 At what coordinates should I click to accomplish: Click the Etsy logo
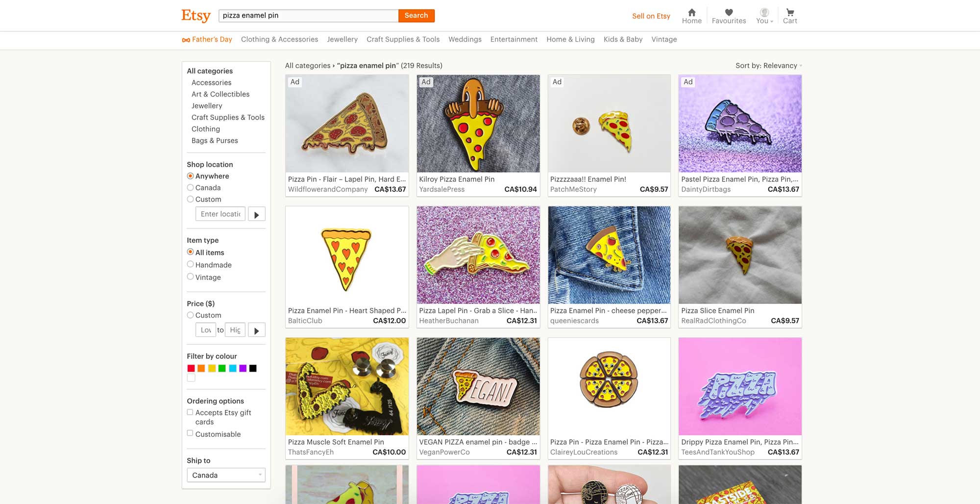[x=196, y=16]
